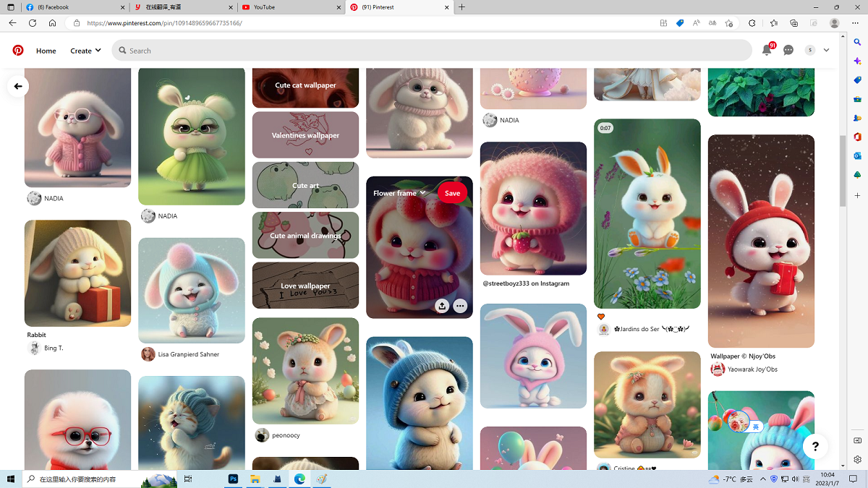This screenshot has width=868, height=488.
Task: Open Photoshop from the taskbar
Action: tap(234, 479)
